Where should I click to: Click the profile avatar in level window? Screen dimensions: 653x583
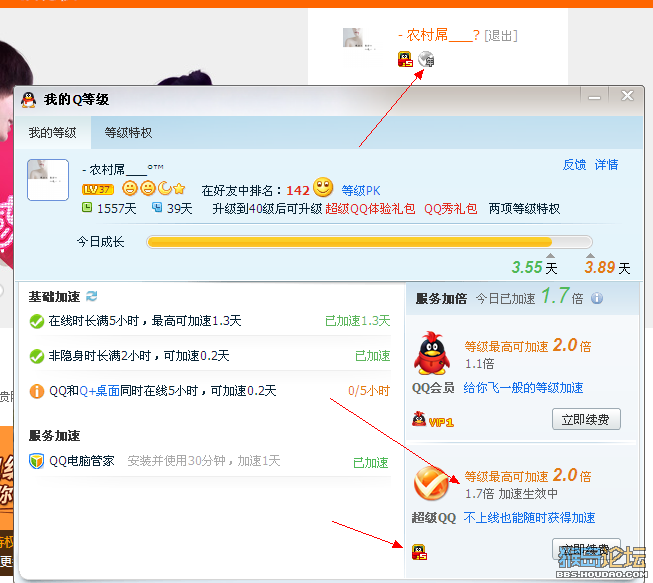pos(48,180)
